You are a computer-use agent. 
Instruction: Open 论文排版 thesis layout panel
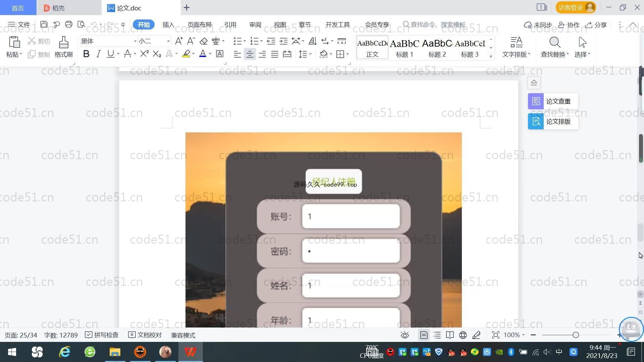point(553,121)
